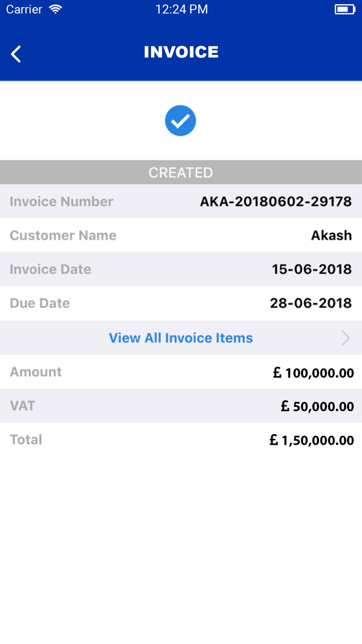Select amount value £ 100,000.00

click(x=314, y=372)
